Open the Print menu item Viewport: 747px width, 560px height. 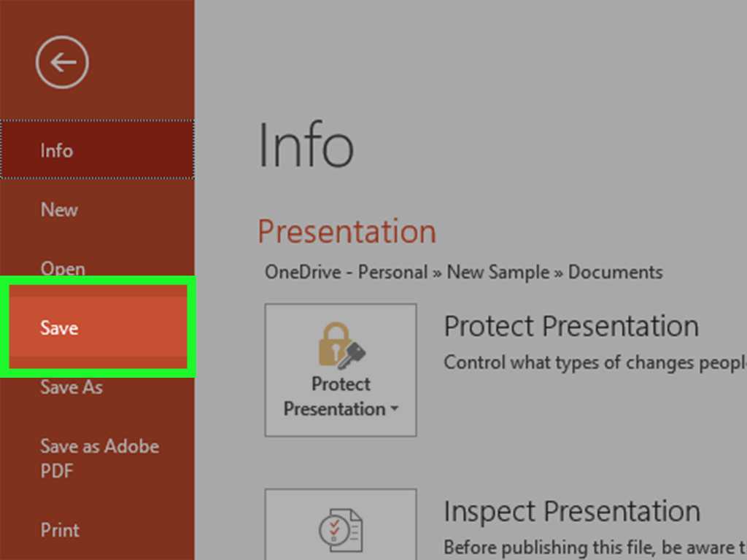(x=60, y=530)
